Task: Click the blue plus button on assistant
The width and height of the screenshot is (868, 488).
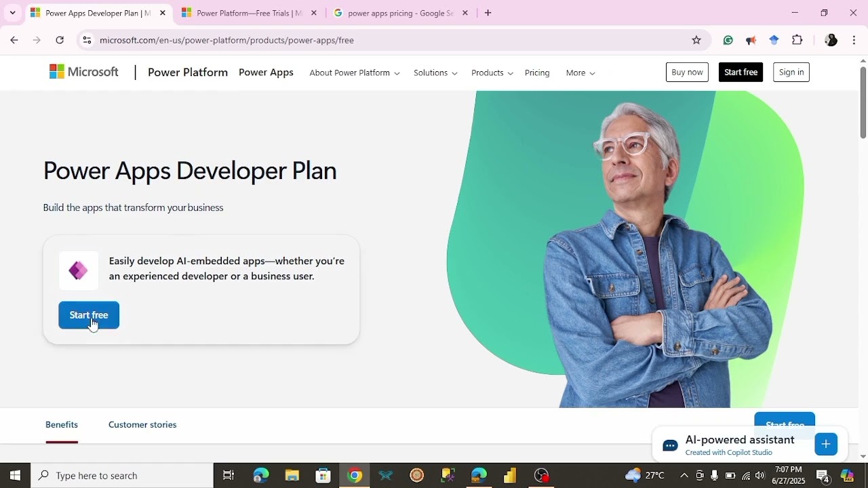Action: point(826,444)
